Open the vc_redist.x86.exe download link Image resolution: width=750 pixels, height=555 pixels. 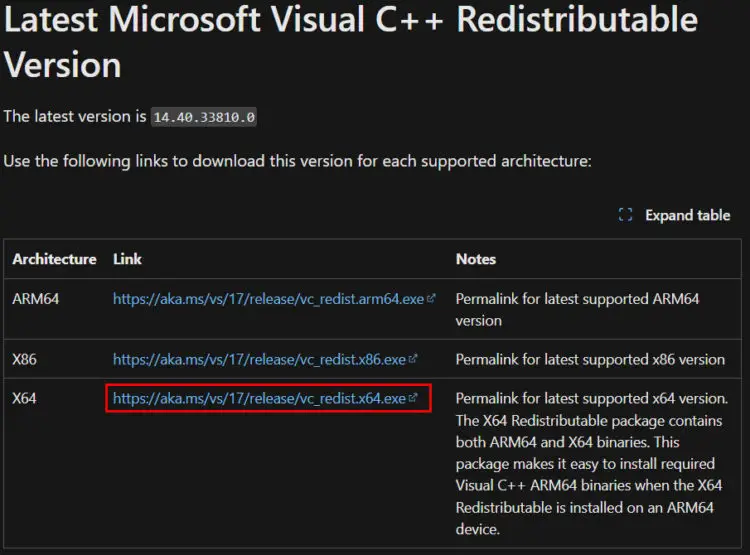point(259,359)
